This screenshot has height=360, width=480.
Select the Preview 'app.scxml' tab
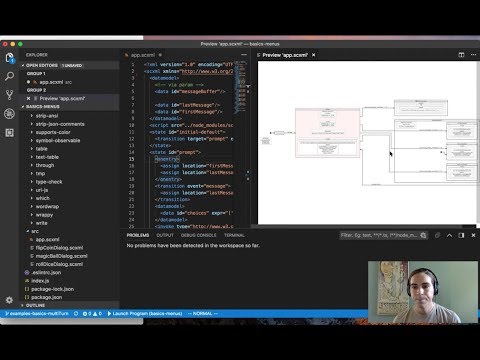point(285,55)
